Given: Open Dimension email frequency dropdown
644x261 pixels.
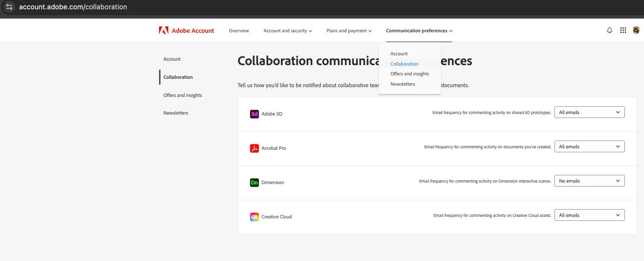Looking at the screenshot, I should tap(589, 181).
